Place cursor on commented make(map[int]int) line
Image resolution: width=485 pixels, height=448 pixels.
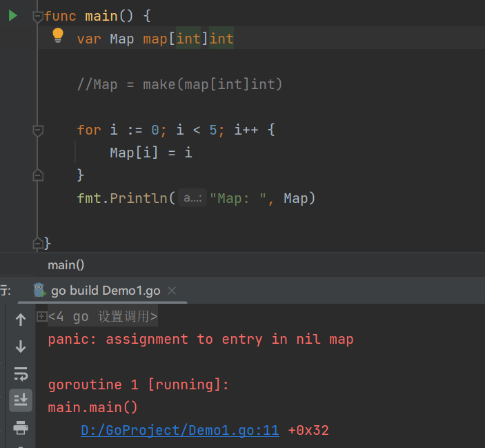click(179, 85)
